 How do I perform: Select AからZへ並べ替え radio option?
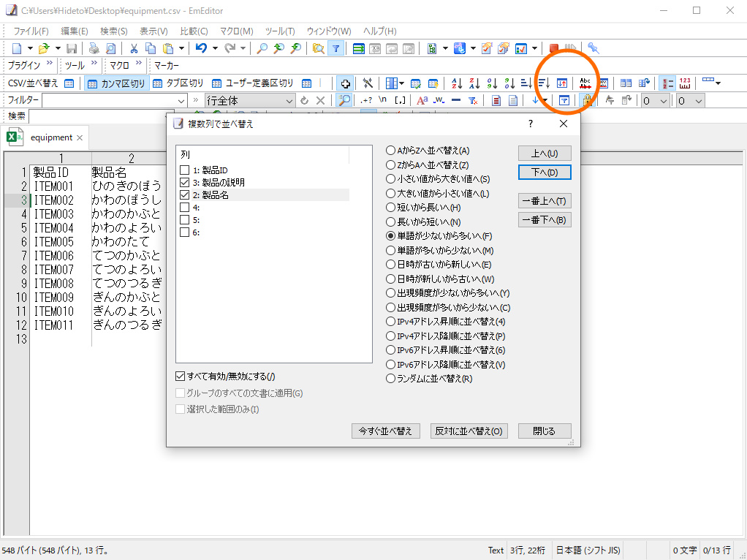click(390, 151)
